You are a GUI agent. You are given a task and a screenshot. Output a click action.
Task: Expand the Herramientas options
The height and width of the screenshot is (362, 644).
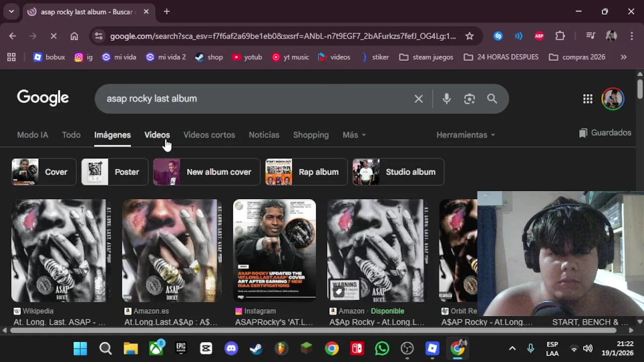[x=465, y=135]
